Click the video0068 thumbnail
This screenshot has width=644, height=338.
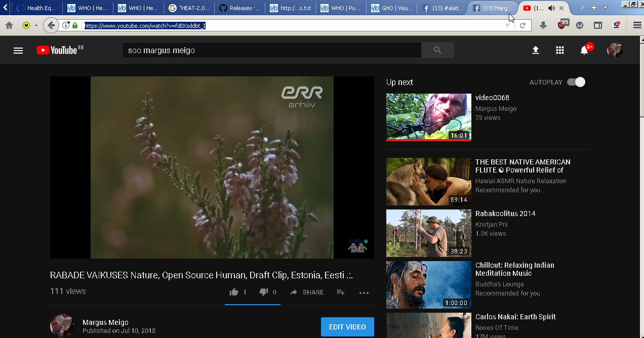(x=429, y=117)
